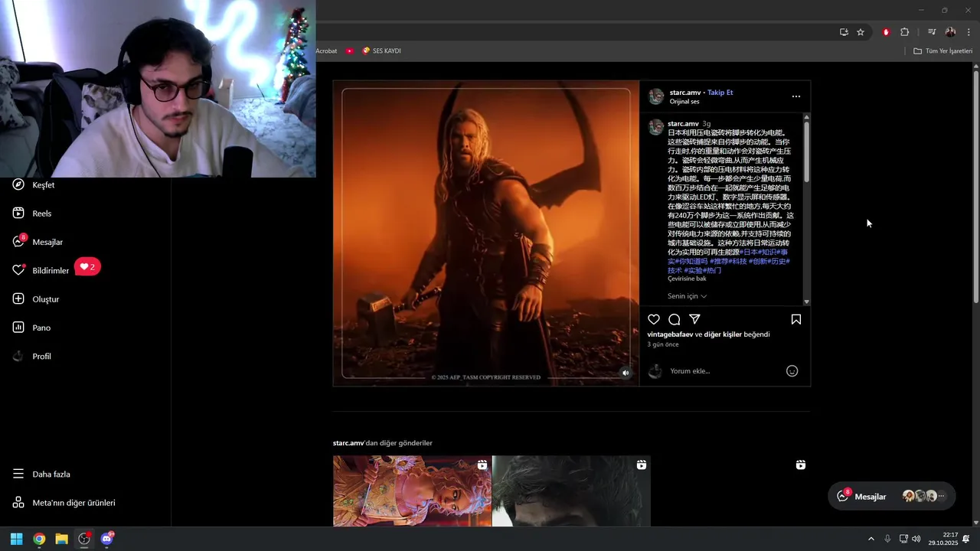Image resolution: width=980 pixels, height=551 pixels.
Task: Open Reels from the sidebar
Action: click(33, 214)
